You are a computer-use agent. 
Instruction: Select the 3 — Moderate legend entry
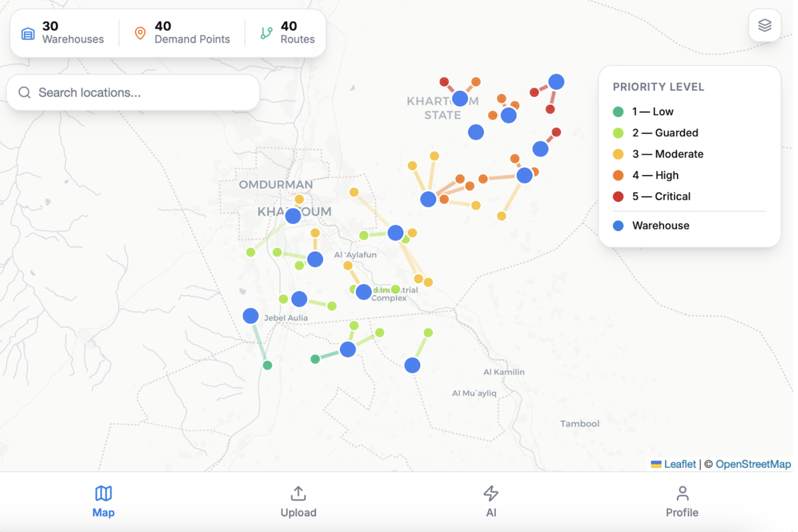(x=667, y=154)
